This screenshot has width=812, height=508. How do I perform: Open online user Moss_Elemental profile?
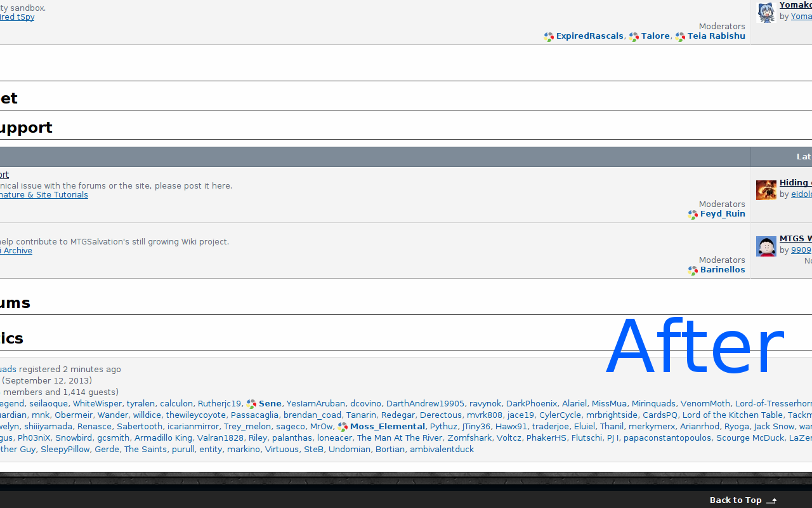tap(388, 427)
